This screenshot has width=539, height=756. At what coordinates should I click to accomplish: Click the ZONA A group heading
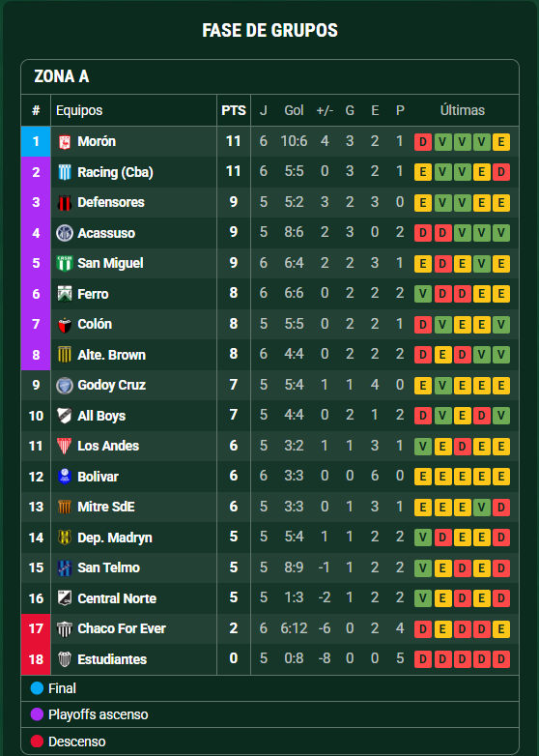(62, 76)
